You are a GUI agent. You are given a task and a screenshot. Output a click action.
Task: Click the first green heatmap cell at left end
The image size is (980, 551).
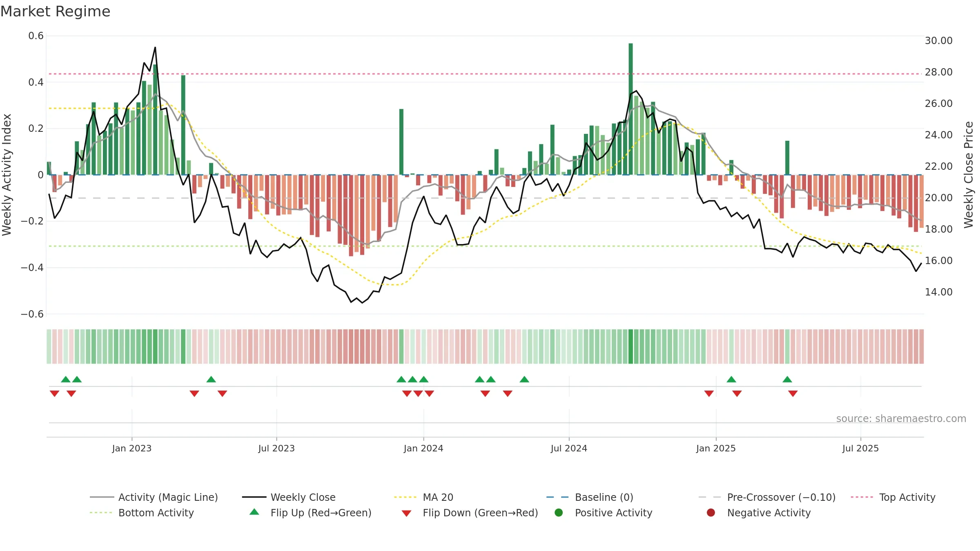click(x=49, y=347)
